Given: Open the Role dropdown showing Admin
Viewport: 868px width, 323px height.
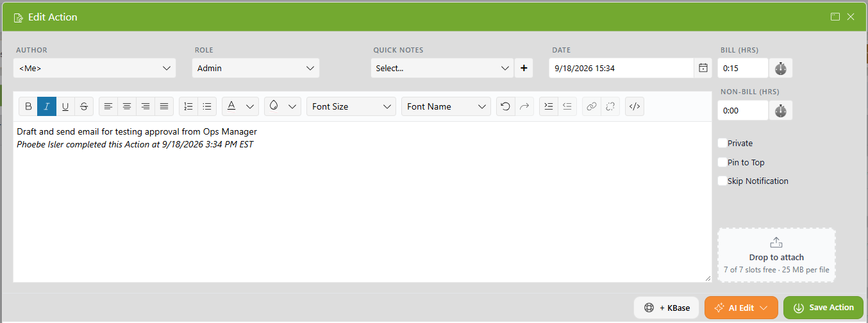Looking at the screenshot, I should coord(256,68).
